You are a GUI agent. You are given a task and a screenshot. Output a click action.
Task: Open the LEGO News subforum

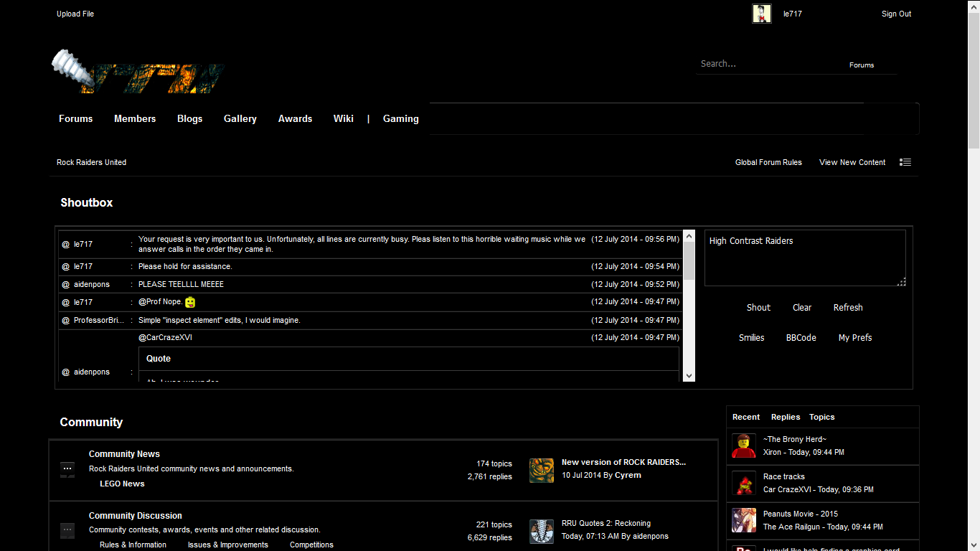click(x=122, y=484)
